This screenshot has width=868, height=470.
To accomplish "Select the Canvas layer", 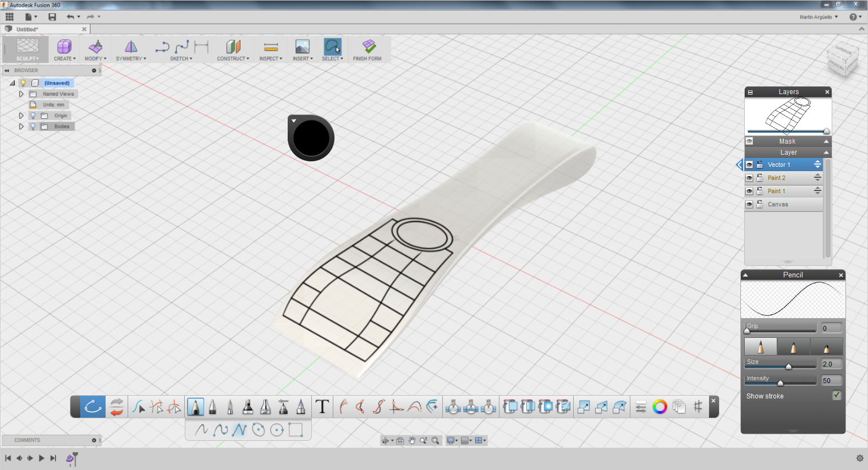I will [784, 204].
